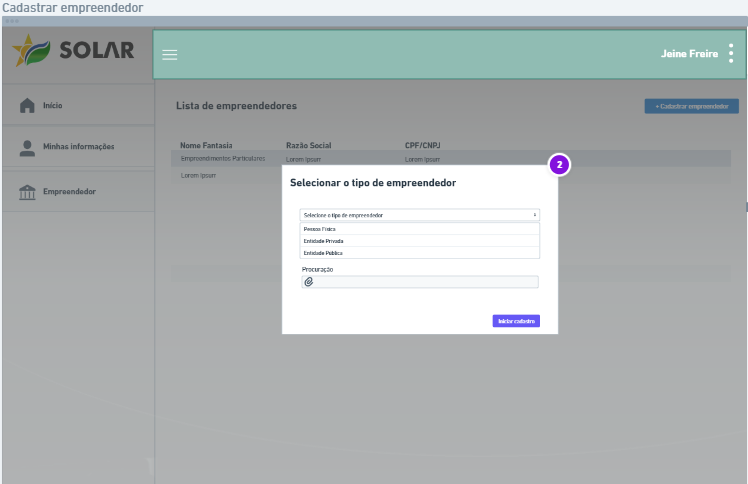Click the paperclip attachment icon
Screen dimensions: 748x484
coord(309,282)
